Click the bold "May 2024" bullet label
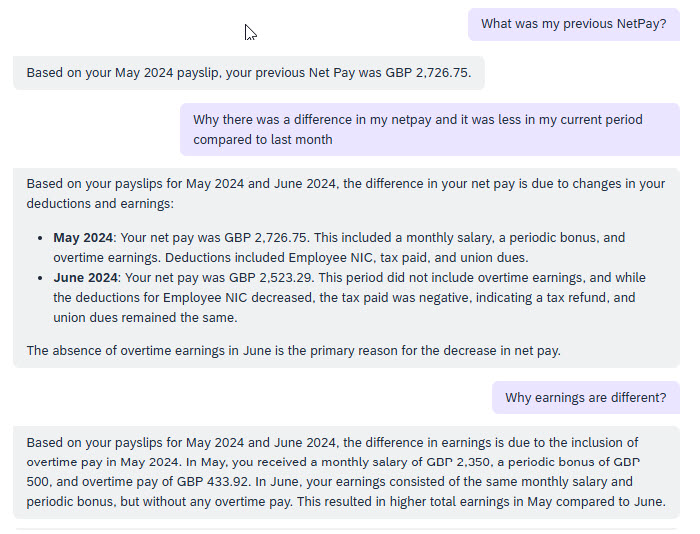 click(83, 238)
